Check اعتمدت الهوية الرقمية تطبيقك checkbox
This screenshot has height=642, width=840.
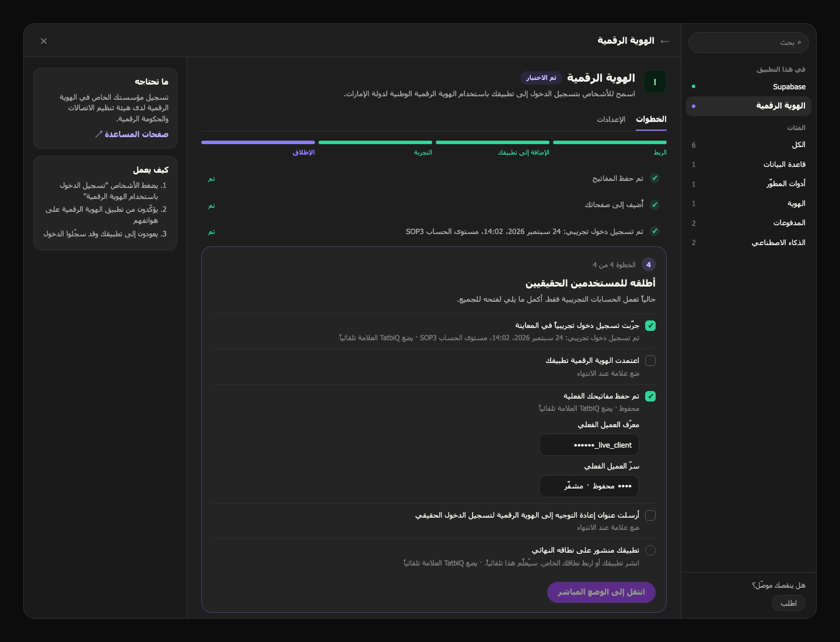pos(650,361)
